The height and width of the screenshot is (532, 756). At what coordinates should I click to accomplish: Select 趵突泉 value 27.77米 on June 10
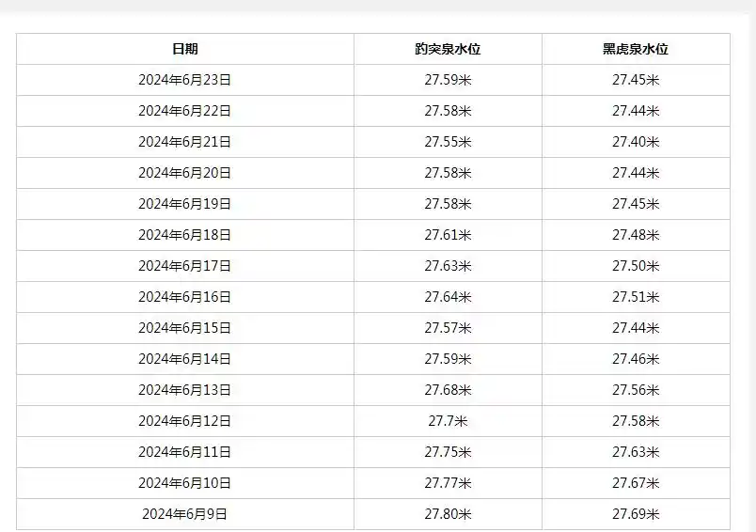[x=448, y=483]
